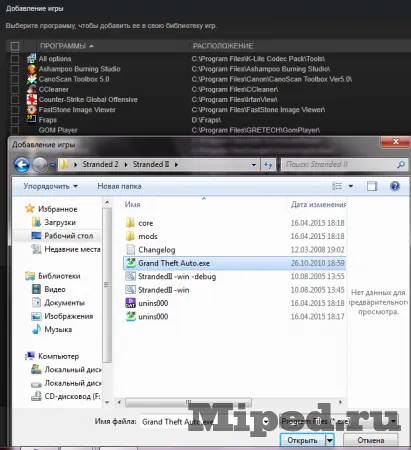The image size is (411, 450).
Task: Open the Упорядочить menu
Action: (x=50, y=186)
